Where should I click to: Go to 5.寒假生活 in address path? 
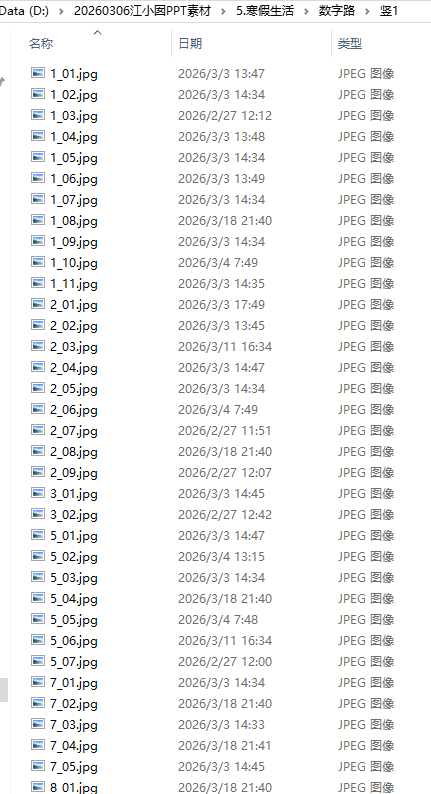[265, 11]
